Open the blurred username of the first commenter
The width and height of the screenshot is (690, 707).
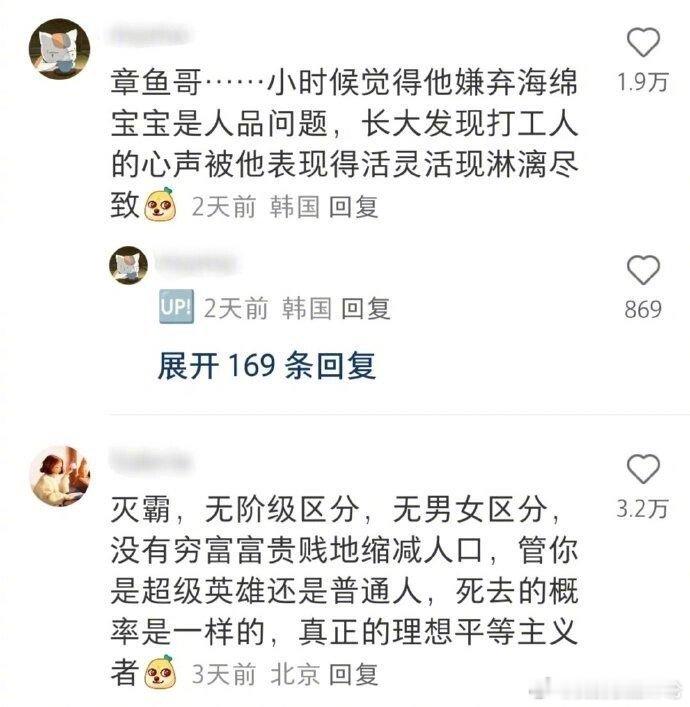[149, 36]
